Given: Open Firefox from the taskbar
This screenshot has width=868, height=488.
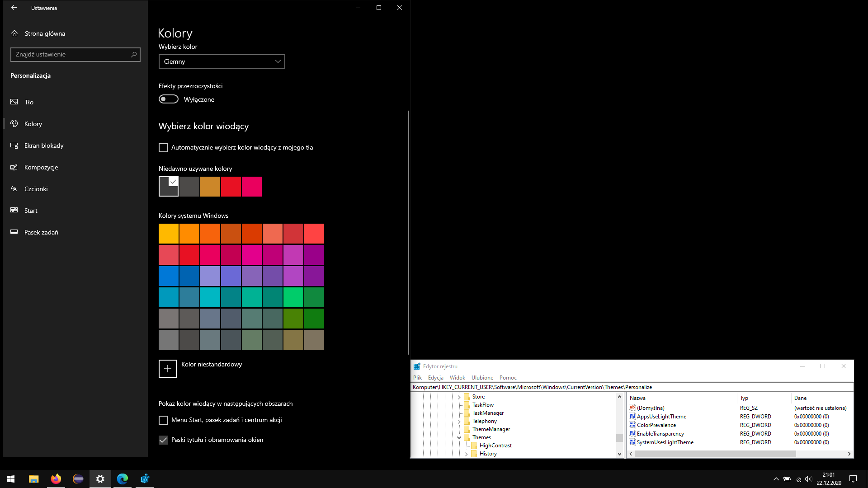Looking at the screenshot, I should 56,479.
